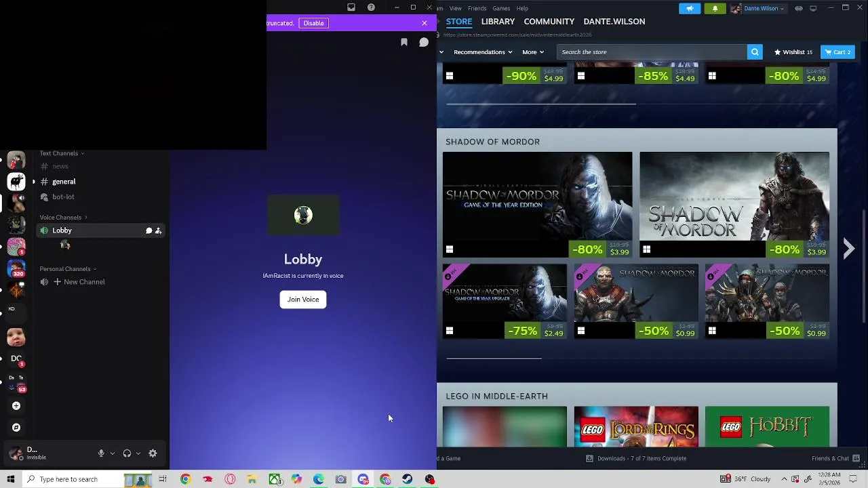Image resolution: width=868 pixels, height=488 pixels.
Task: Click the Search the store field
Action: point(652,52)
